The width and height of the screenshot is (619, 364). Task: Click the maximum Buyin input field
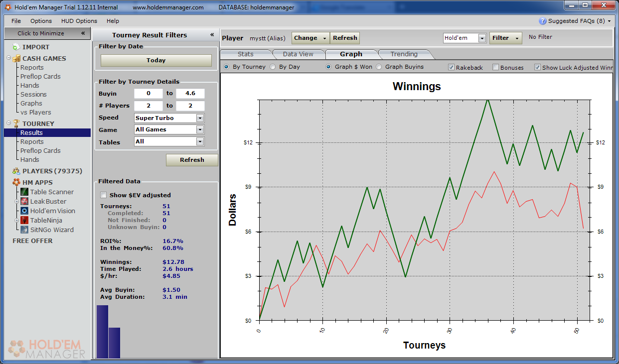tap(190, 94)
